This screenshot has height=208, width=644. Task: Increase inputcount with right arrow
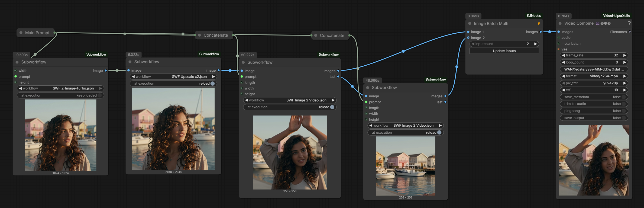tap(535, 44)
